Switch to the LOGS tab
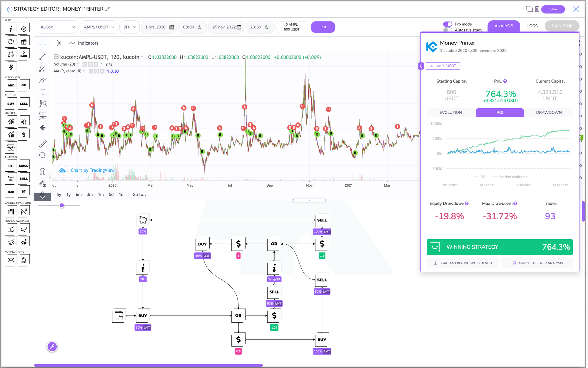 click(532, 26)
